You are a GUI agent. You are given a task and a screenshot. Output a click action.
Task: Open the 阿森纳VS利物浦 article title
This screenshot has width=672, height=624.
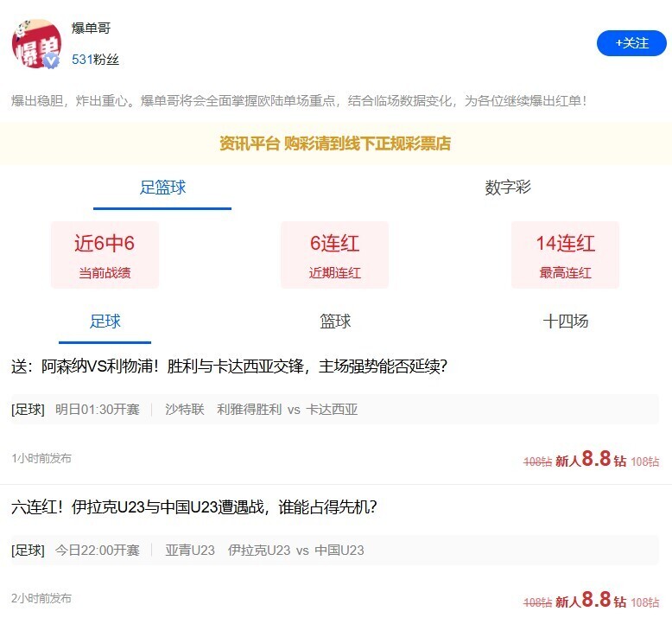229,366
